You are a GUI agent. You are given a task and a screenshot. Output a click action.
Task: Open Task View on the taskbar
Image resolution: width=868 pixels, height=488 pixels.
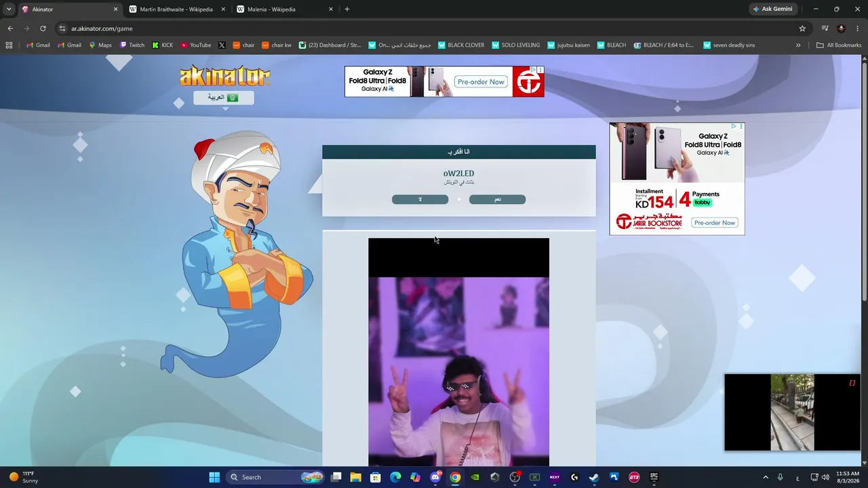(336, 477)
